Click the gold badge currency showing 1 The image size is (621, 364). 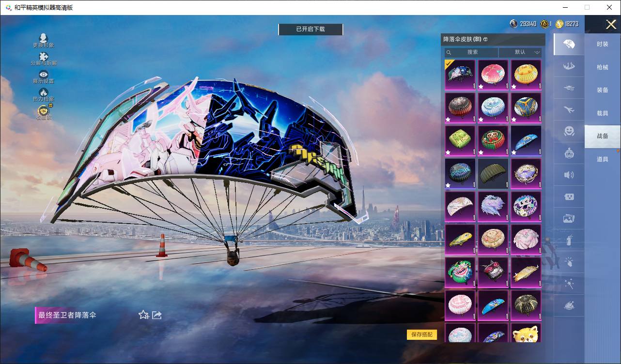click(546, 24)
